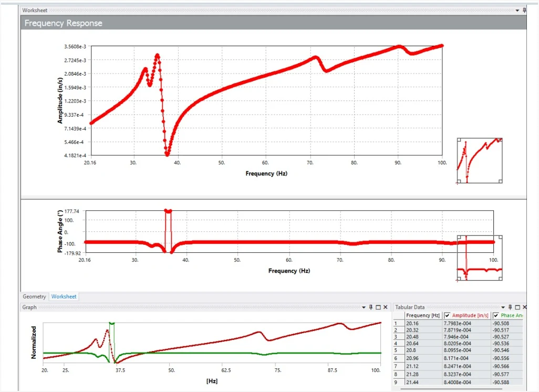Click the Tabular Data panel title
The height and width of the screenshot is (392, 539).
(x=410, y=307)
